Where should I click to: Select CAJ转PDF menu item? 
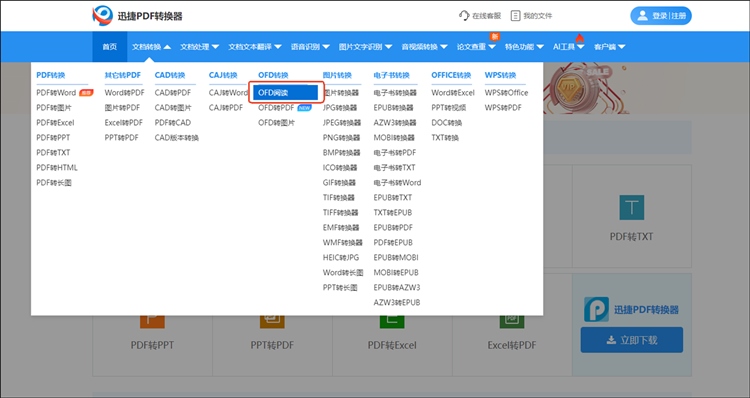pyautogui.click(x=226, y=108)
